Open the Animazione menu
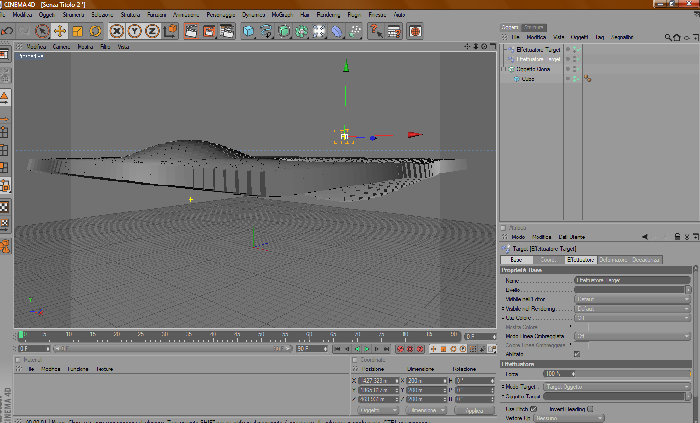The width and height of the screenshot is (700, 423). click(x=186, y=15)
